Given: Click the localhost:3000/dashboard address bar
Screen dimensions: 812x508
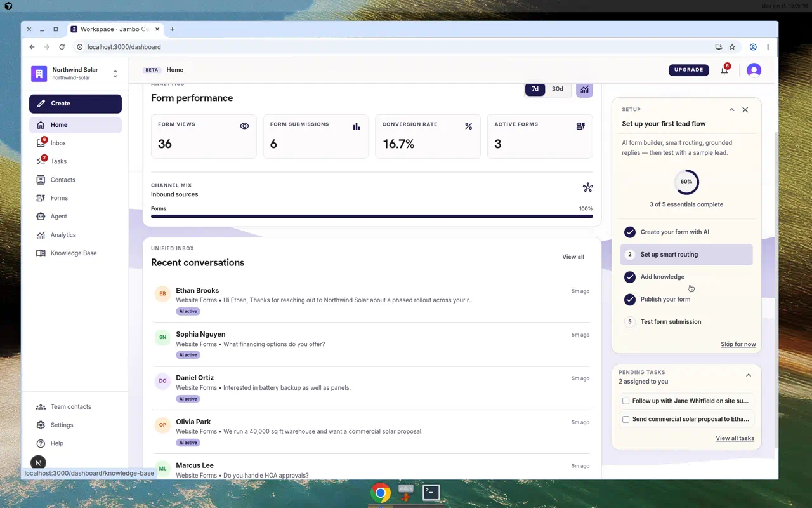Looking at the screenshot, I should [x=393, y=47].
